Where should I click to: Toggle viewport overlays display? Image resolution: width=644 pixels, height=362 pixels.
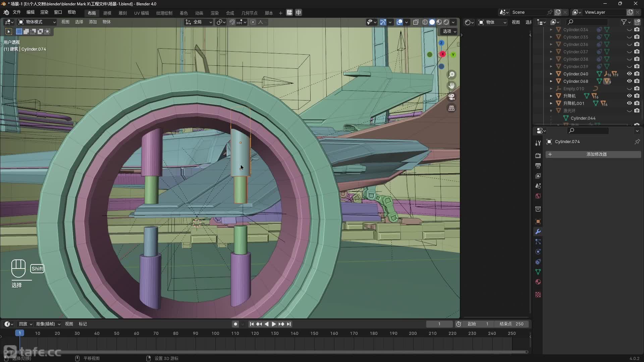[399, 22]
